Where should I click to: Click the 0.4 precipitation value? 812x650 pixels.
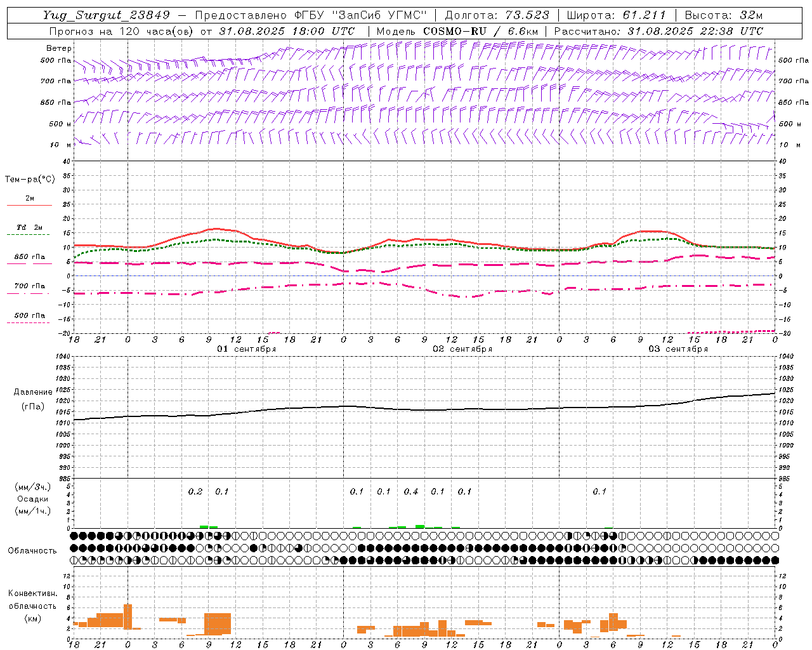point(411,492)
